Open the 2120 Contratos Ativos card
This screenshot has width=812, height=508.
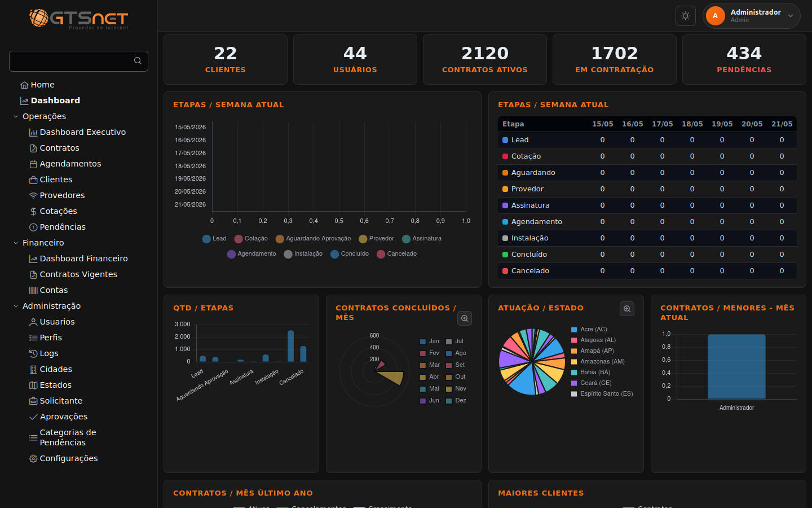(485, 60)
